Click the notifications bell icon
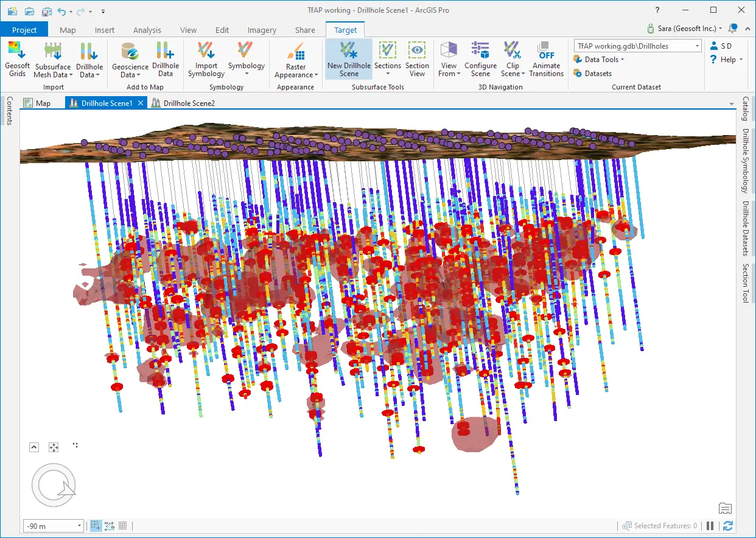The height and width of the screenshot is (538, 756). tap(733, 28)
